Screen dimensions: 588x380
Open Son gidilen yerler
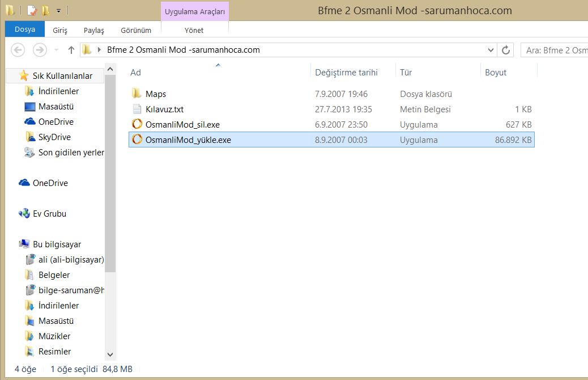(71, 153)
